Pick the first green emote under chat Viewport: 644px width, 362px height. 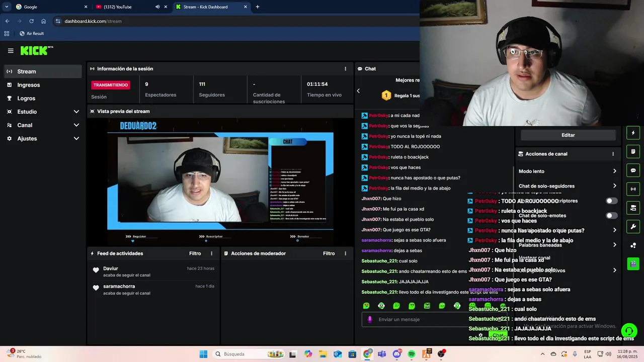pos(366,306)
